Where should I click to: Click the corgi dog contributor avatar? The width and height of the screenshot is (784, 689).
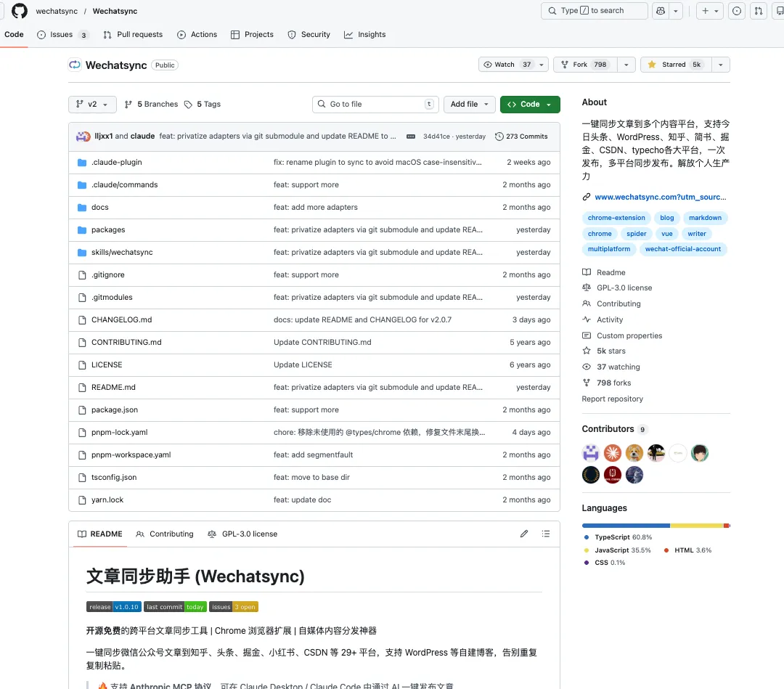(x=634, y=453)
